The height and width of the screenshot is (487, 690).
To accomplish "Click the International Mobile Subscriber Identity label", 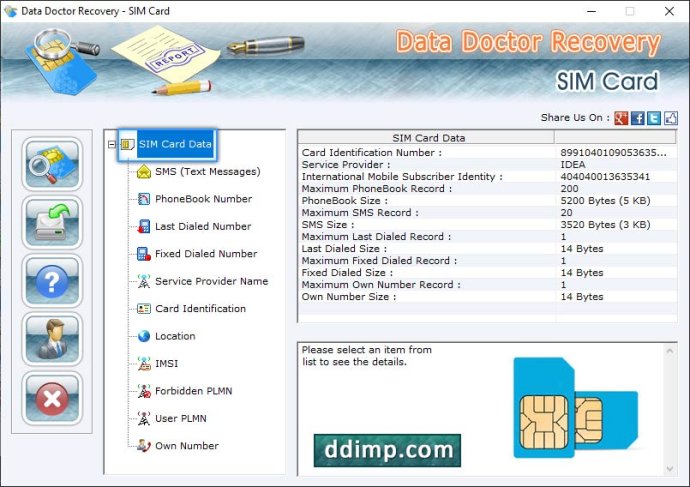I will tap(402, 176).
